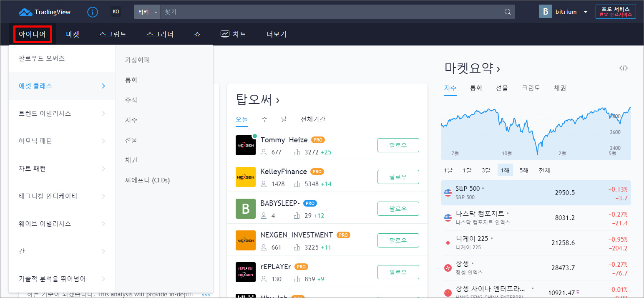
Task: Click S&P 500 US flag icon
Action: 448,192
